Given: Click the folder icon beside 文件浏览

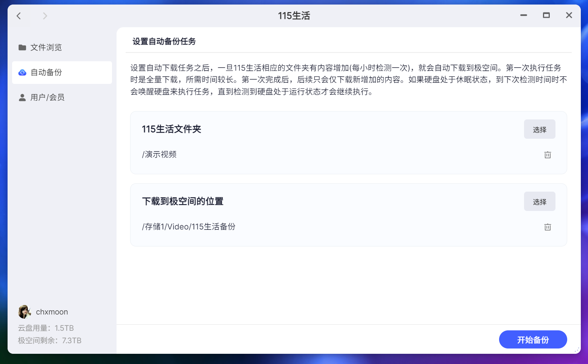Looking at the screenshot, I should click(22, 47).
